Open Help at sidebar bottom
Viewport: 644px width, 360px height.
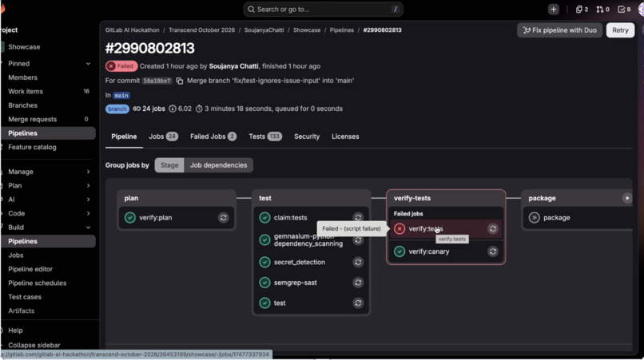[x=16, y=330]
